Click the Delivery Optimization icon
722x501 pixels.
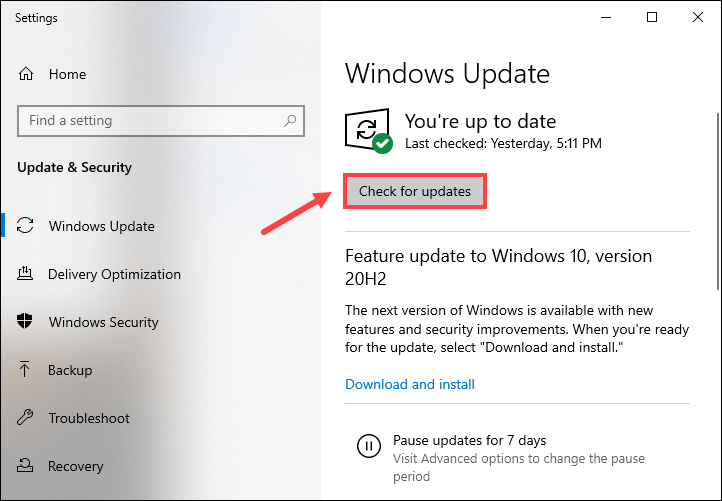(26, 274)
